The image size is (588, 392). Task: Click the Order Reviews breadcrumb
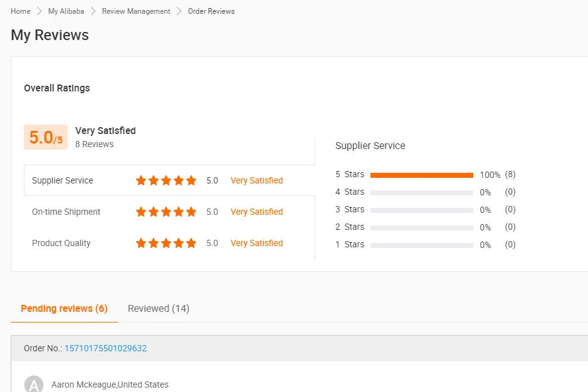click(x=211, y=11)
